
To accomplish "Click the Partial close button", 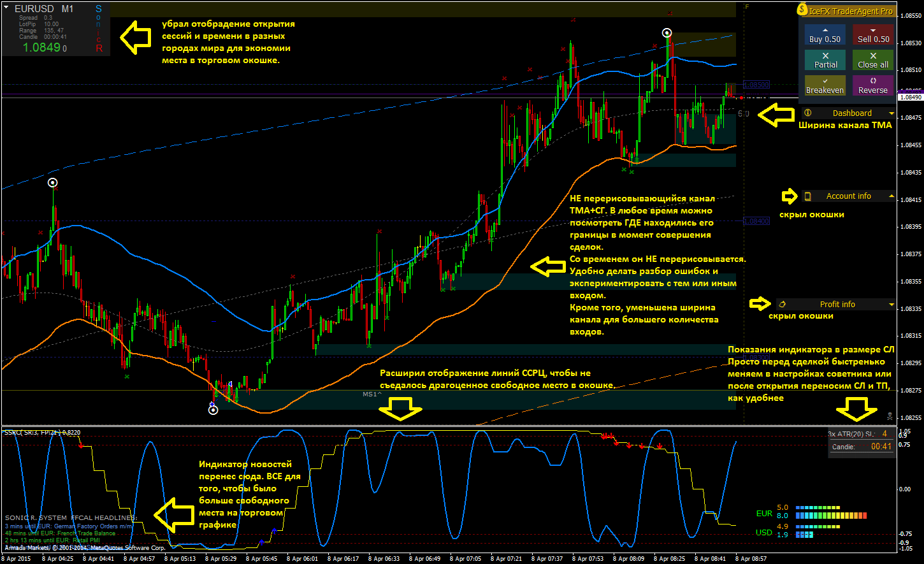I will (x=825, y=60).
